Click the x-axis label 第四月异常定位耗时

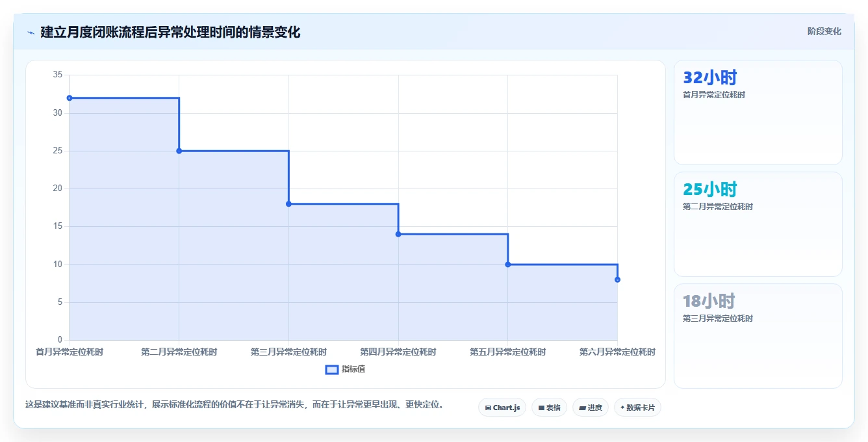(398, 352)
